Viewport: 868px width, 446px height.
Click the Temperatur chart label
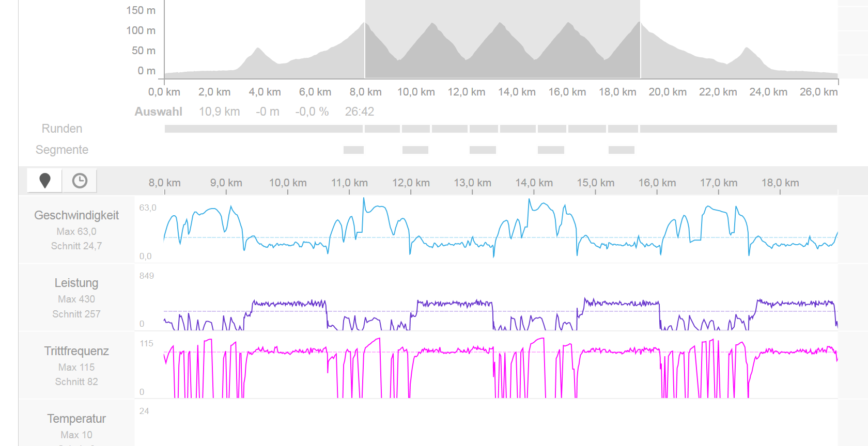tap(76, 419)
